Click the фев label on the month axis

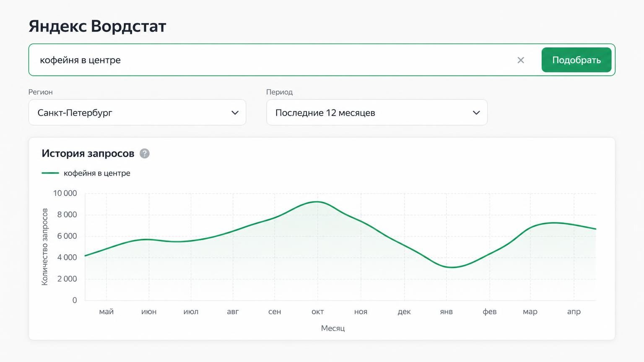[489, 312]
